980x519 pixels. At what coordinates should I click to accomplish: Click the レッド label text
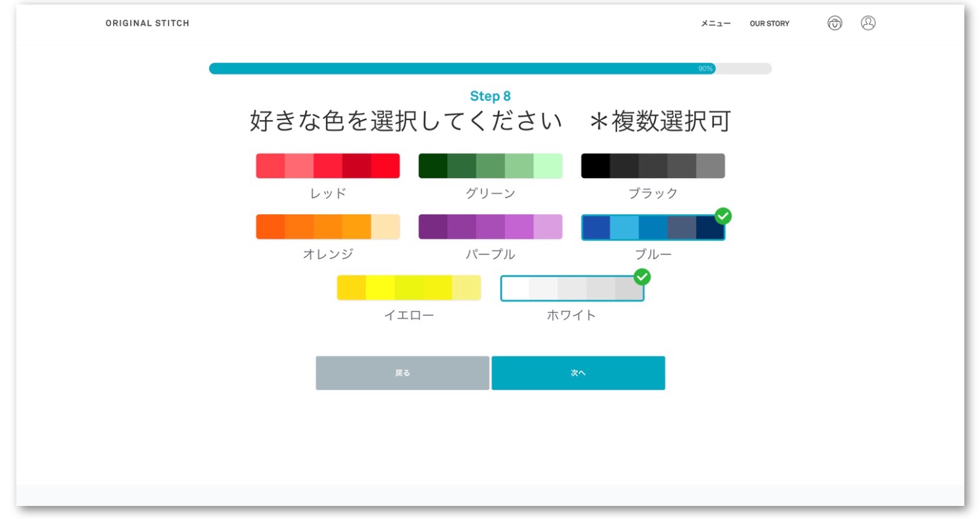click(x=327, y=193)
